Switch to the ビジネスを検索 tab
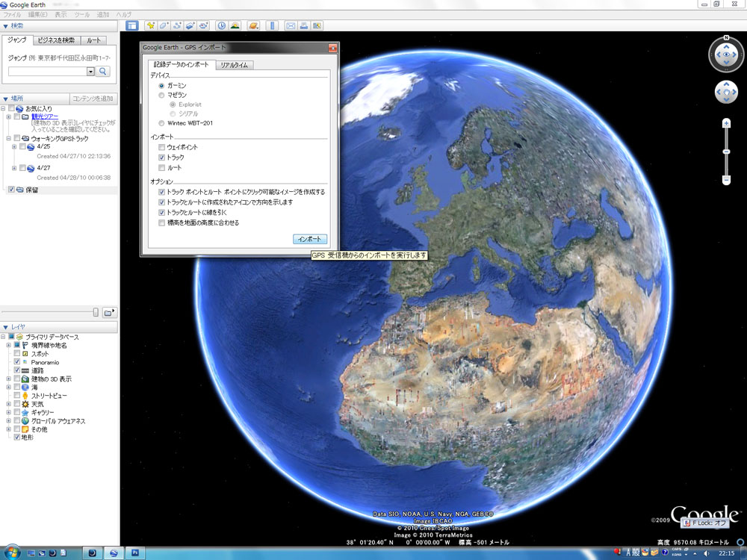 56,40
